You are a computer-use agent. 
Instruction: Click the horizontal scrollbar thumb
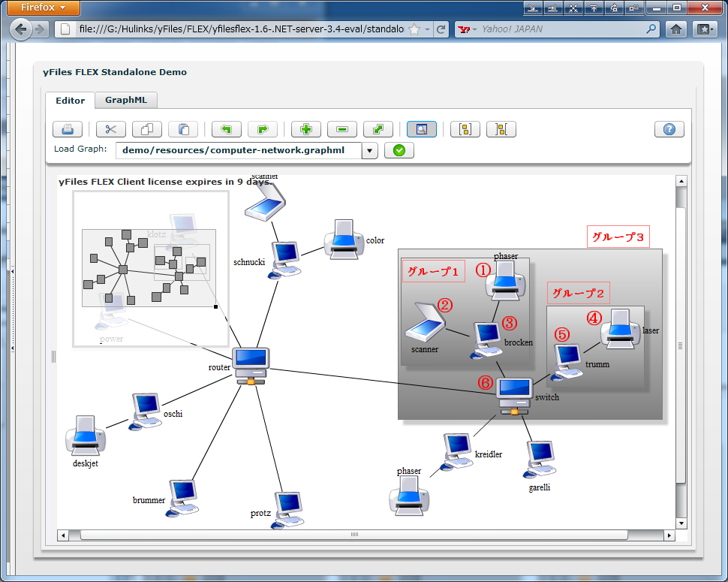354,535
